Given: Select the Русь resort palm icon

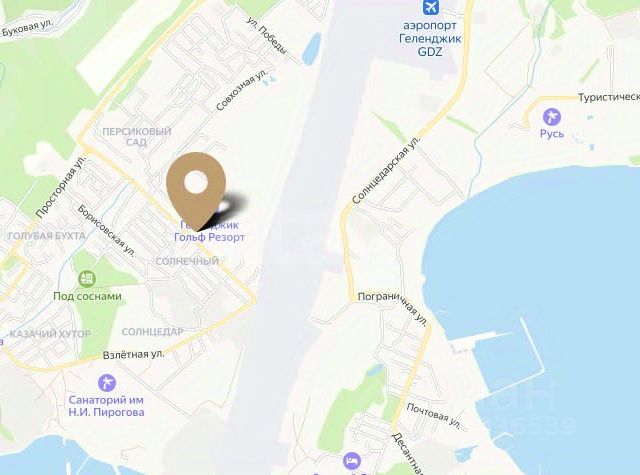Looking at the screenshot, I should (552, 117).
